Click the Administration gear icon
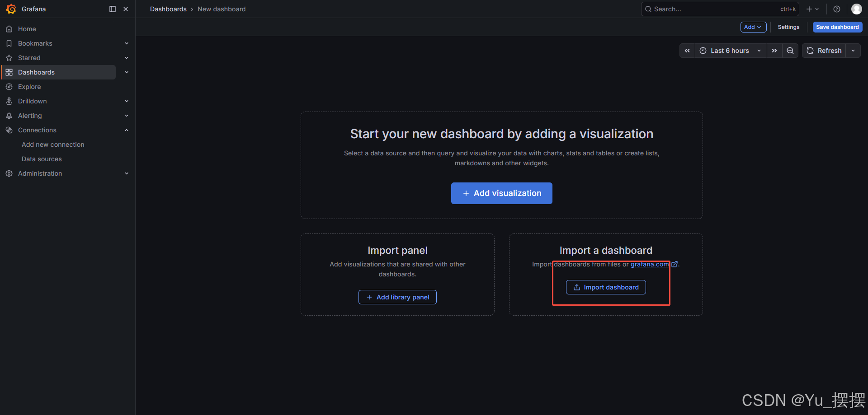868x415 pixels. click(x=9, y=173)
